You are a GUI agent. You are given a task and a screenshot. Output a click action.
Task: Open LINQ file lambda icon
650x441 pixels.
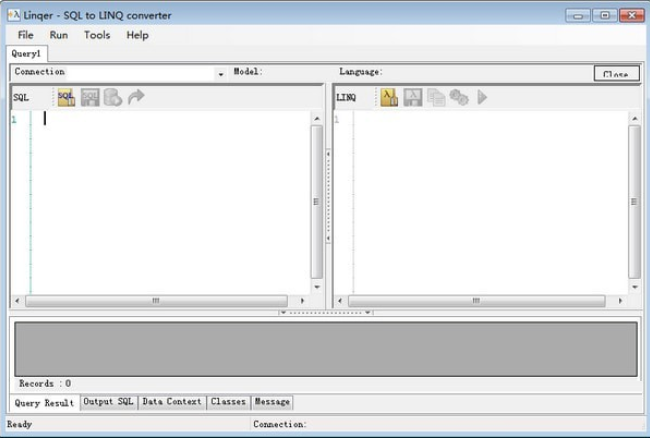389,97
